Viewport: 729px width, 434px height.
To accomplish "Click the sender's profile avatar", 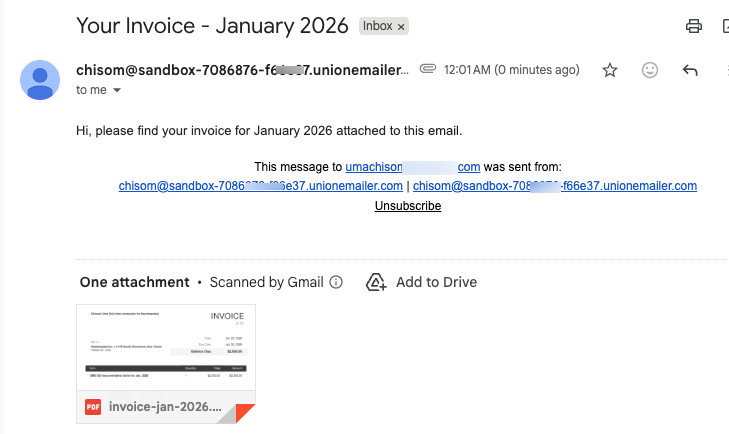I will click(x=40, y=80).
